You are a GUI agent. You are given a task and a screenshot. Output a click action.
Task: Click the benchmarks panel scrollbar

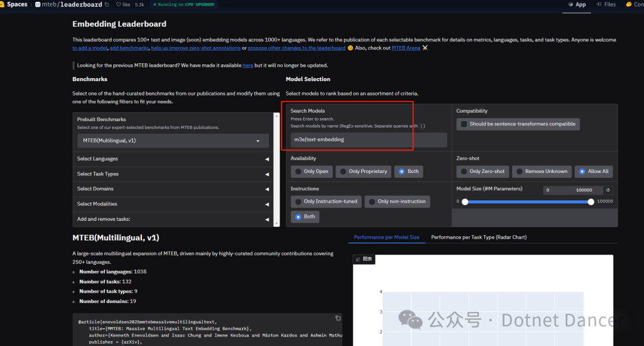[x=277, y=169]
